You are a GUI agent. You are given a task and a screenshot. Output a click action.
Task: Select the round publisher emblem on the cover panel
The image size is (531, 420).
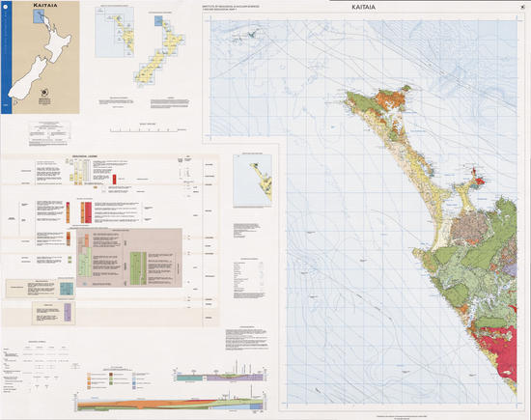coord(44,93)
